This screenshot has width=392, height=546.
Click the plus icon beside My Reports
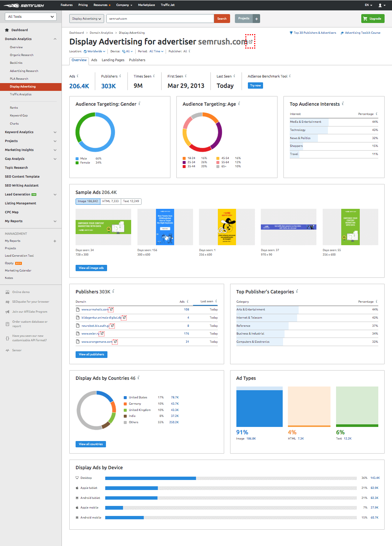point(55,241)
